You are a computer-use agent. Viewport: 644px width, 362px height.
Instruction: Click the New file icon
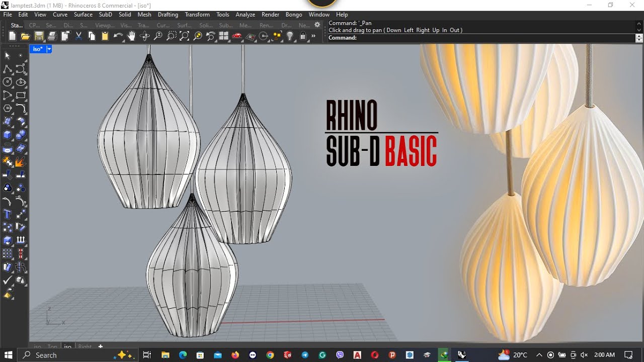13,36
